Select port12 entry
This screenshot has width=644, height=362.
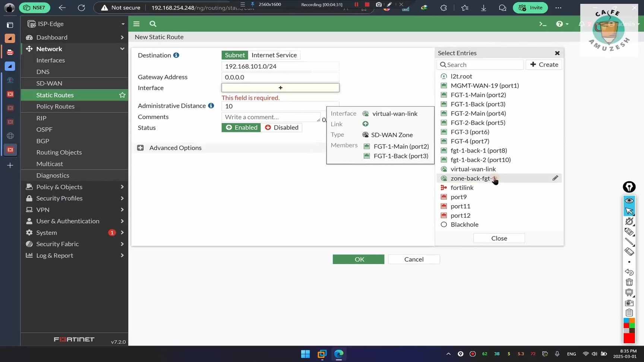click(x=499, y=215)
